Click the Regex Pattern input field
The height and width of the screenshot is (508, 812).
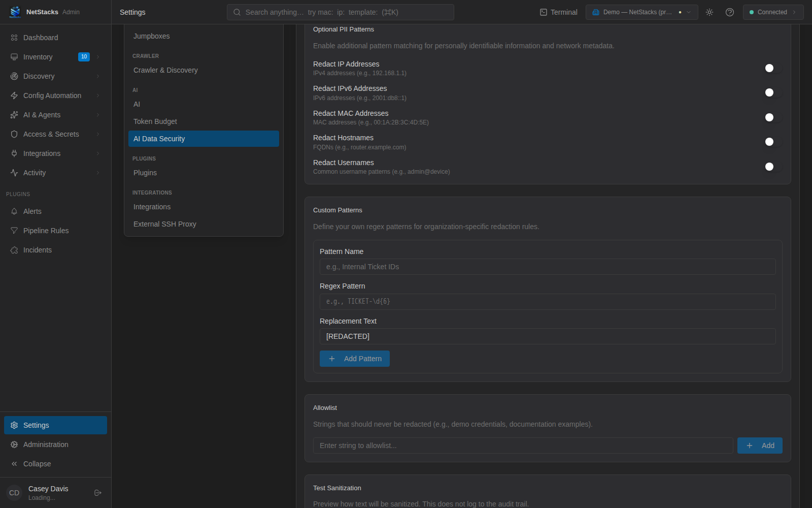(548, 302)
